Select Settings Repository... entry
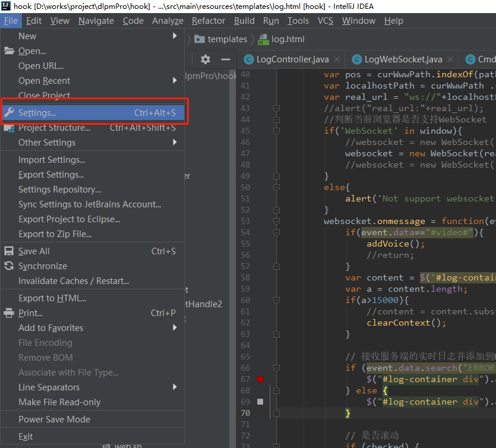Screen dimensions: 496x448 92,189
